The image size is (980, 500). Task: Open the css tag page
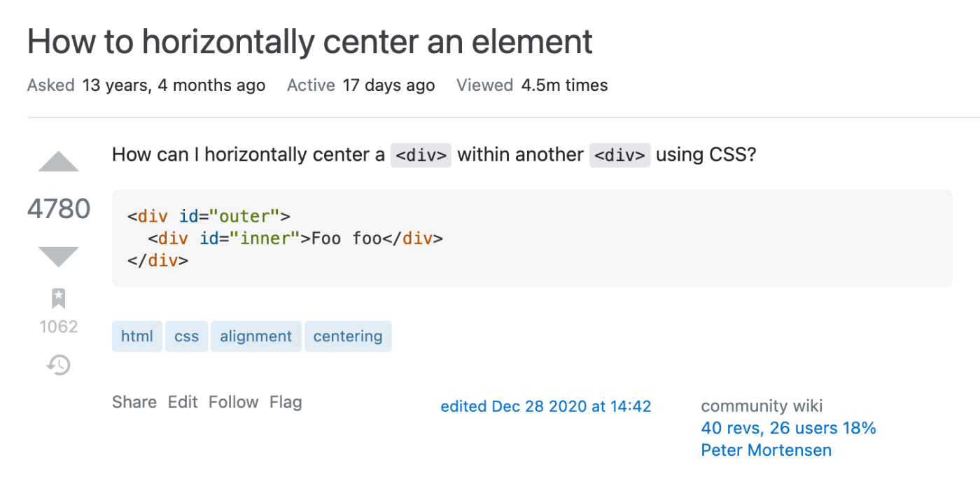click(x=187, y=336)
